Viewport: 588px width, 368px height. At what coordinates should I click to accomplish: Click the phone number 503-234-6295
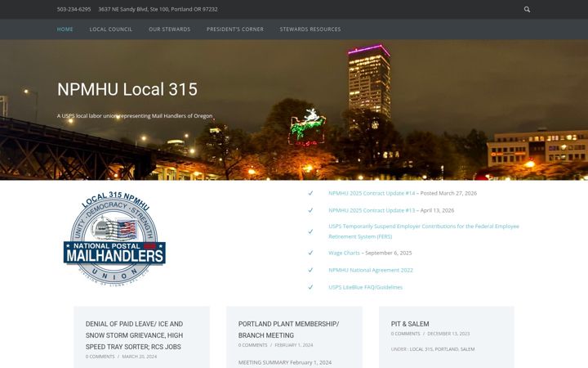[x=73, y=9]
